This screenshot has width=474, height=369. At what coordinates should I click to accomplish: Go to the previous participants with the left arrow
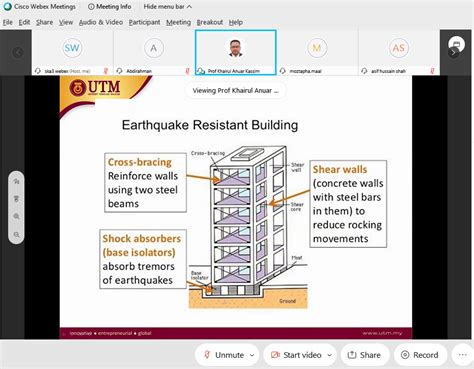tap(18, 52)
